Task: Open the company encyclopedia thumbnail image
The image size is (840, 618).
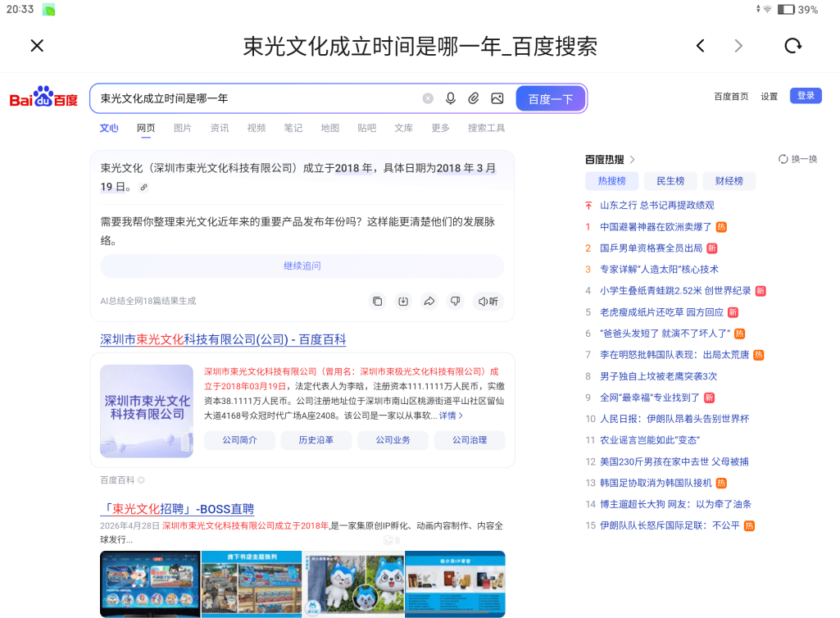Action: pyautogui.click(x=147, y=411)
